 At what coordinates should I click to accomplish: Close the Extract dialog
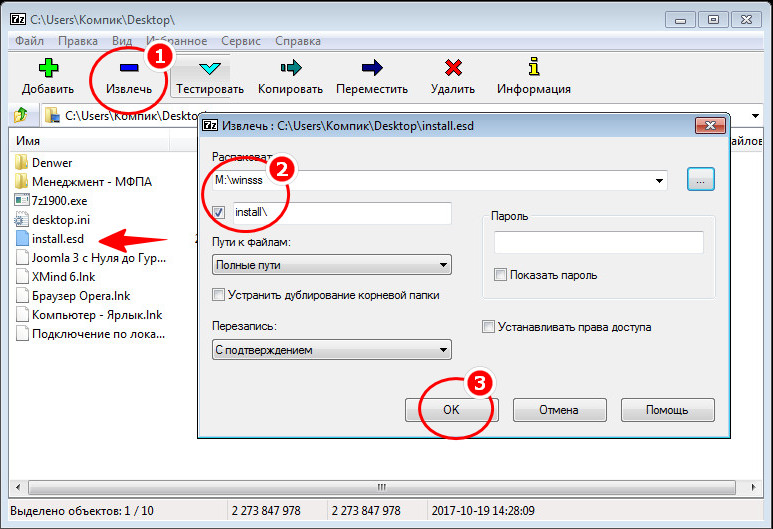[x=710, y=126]
